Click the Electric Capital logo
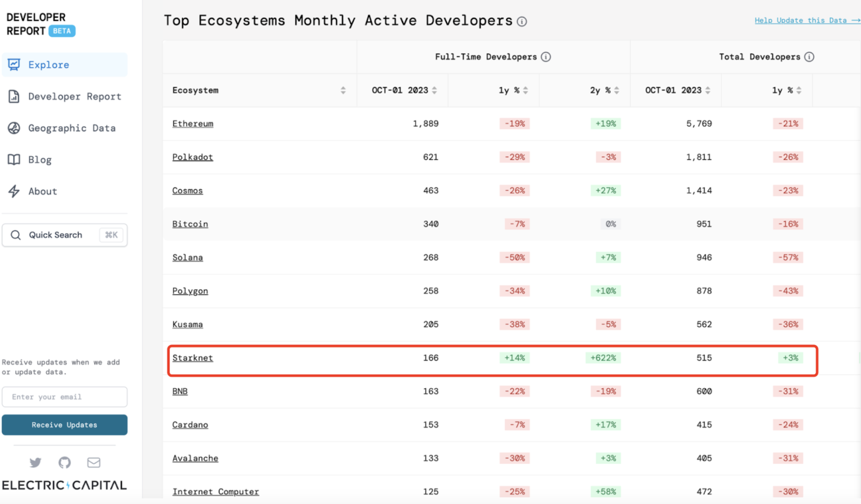 click(x=64, y=485)
